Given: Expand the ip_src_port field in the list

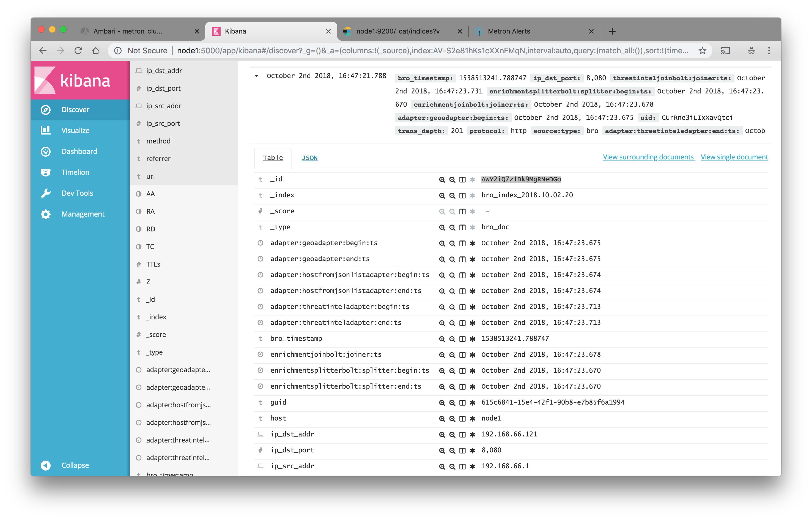Looking at the screenshot, I should pos(163,124).
